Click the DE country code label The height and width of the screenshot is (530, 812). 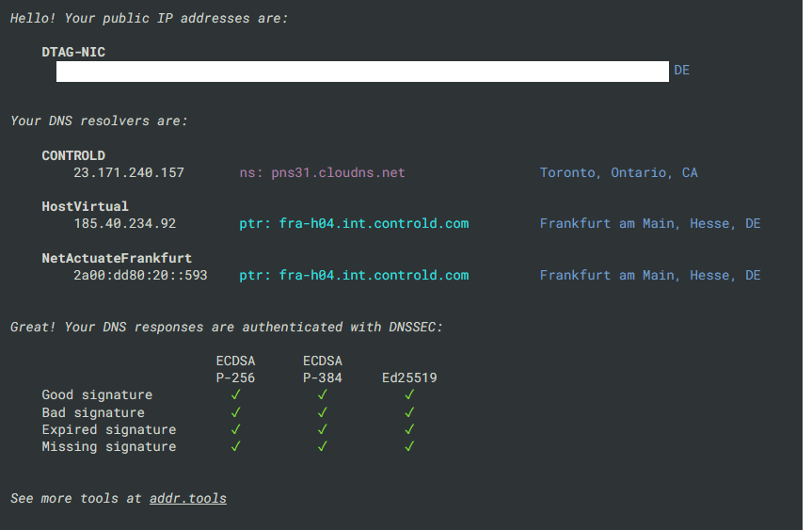(681, 70)
